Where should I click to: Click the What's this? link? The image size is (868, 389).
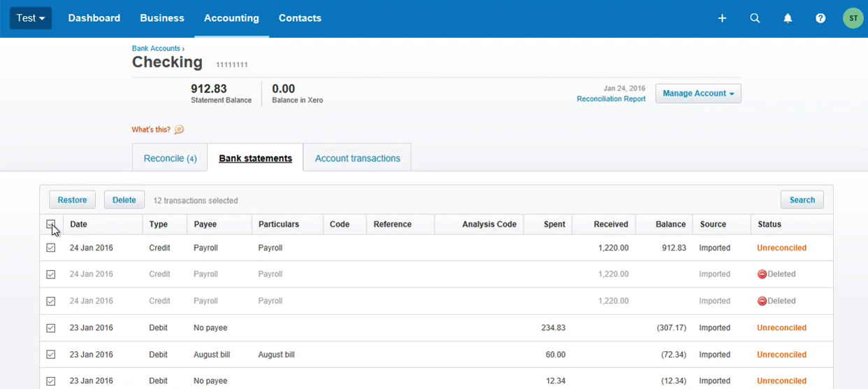(151, 129)
